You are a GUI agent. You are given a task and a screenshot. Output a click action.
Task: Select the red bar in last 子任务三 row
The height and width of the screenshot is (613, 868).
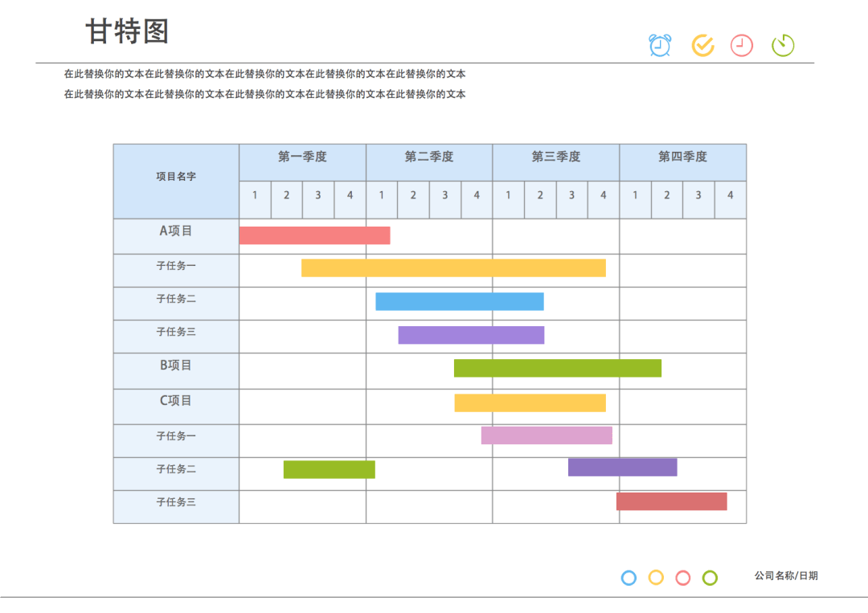[x=671, y=501]
